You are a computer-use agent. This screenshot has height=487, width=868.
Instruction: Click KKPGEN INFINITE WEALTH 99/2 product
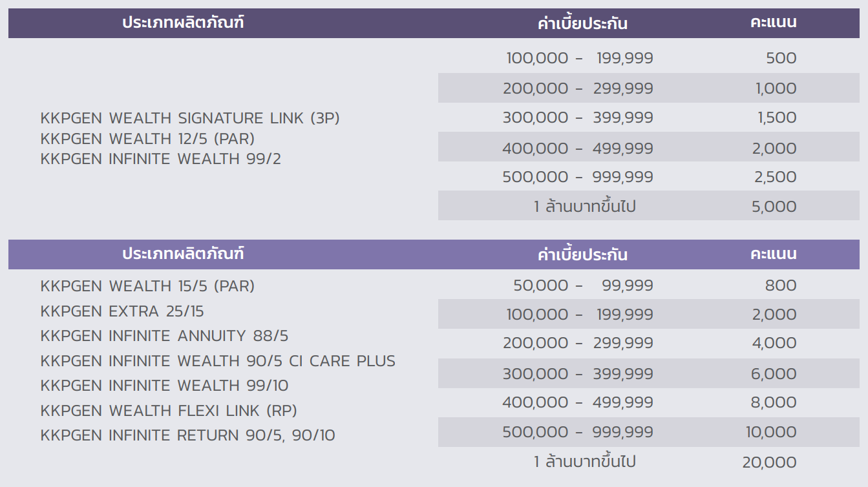[161, 159]
